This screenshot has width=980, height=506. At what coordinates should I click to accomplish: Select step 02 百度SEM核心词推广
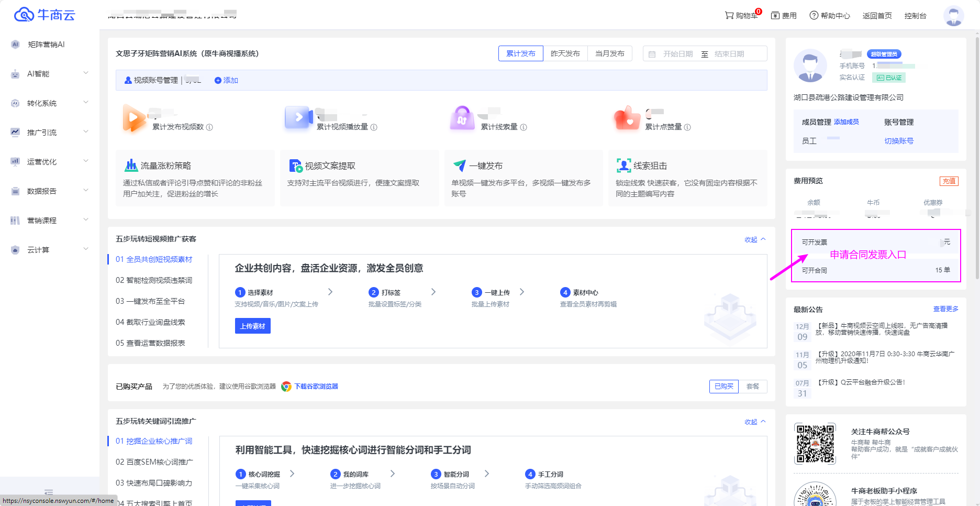point(154,462)
